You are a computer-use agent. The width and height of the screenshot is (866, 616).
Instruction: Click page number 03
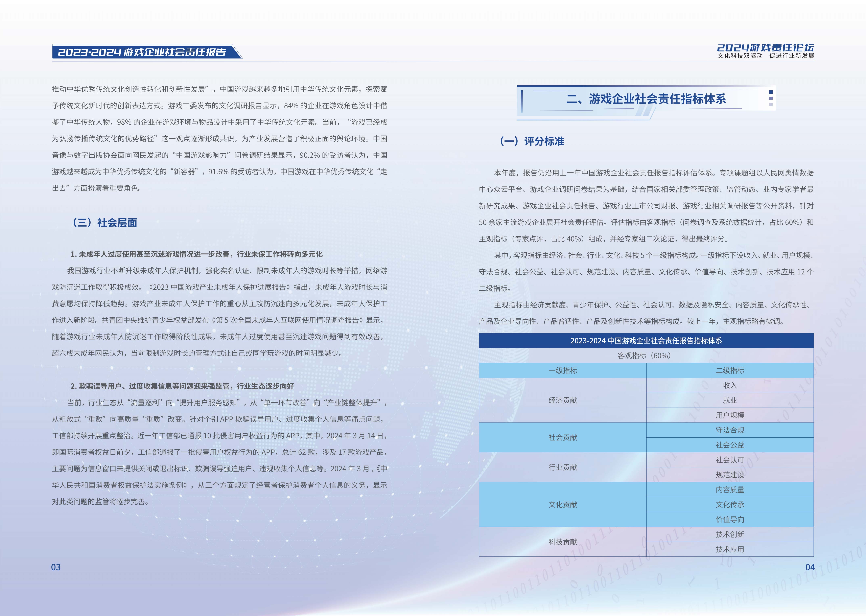pyautogui.click(x=56, y=567)
